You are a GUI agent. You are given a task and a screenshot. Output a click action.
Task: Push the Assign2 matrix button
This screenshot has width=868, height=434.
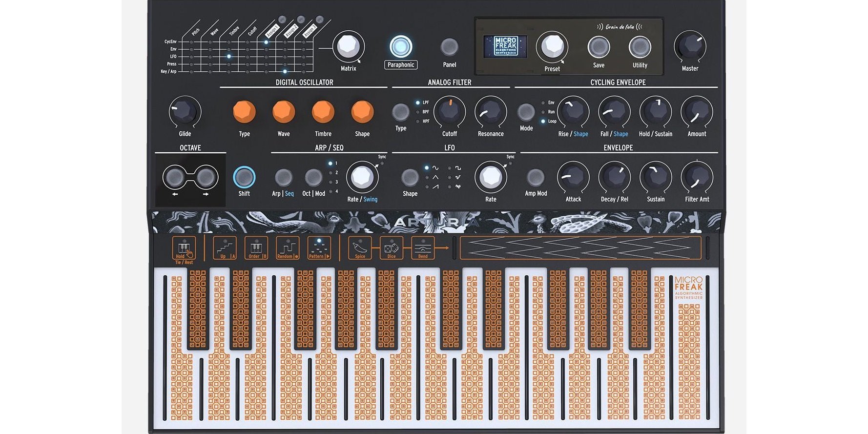[x=301, y=20]
